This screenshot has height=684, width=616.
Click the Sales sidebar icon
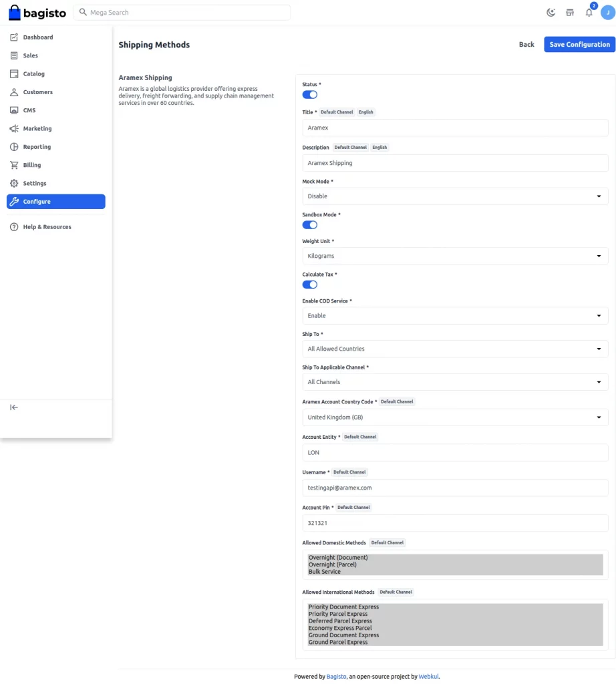[x=14, y=55]
